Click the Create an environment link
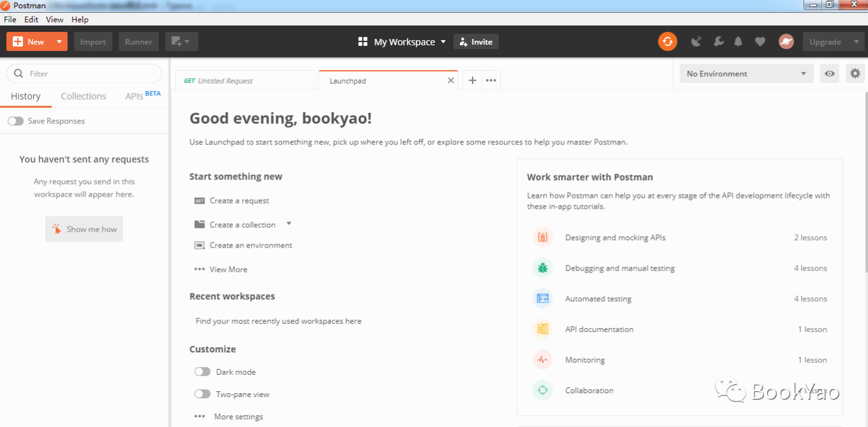This screenshot has height=427, width=868. pyautogui.click(x=251, y=245)
